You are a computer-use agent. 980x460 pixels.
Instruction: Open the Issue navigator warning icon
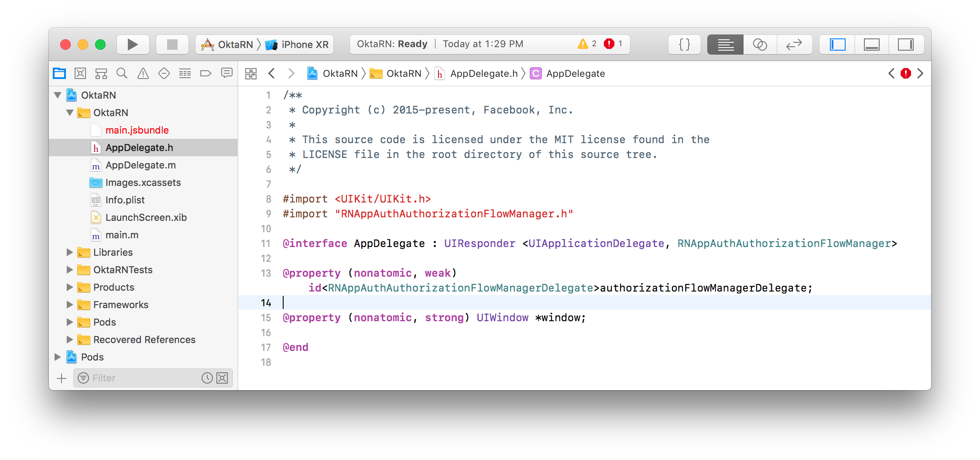(143, 73)
